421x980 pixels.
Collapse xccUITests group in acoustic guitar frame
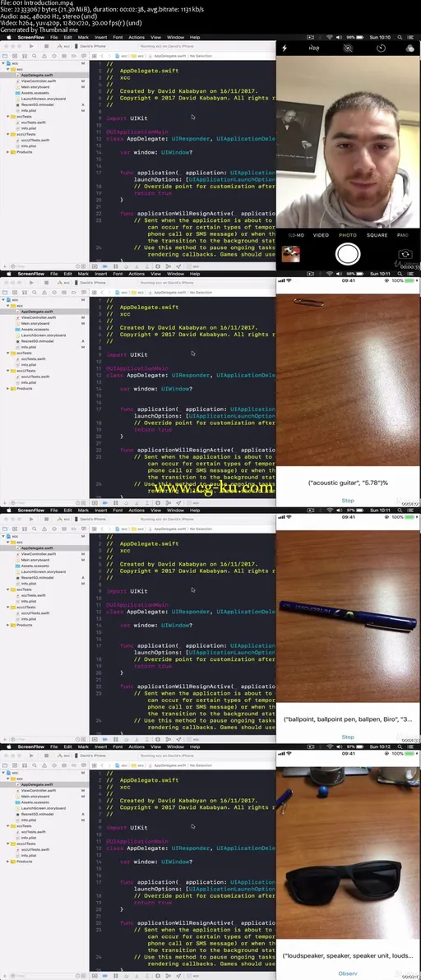pos(7,371)
